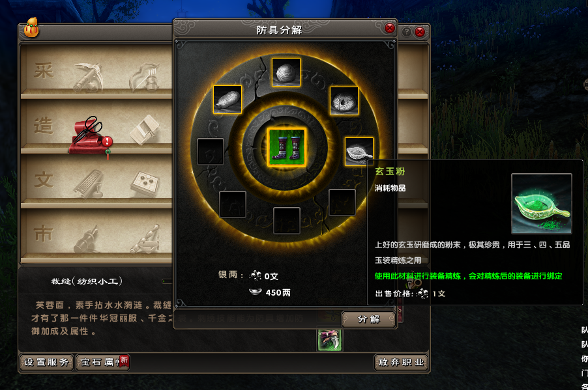
Task: Click the empty bottom material slot
Action: click(286, 220)
